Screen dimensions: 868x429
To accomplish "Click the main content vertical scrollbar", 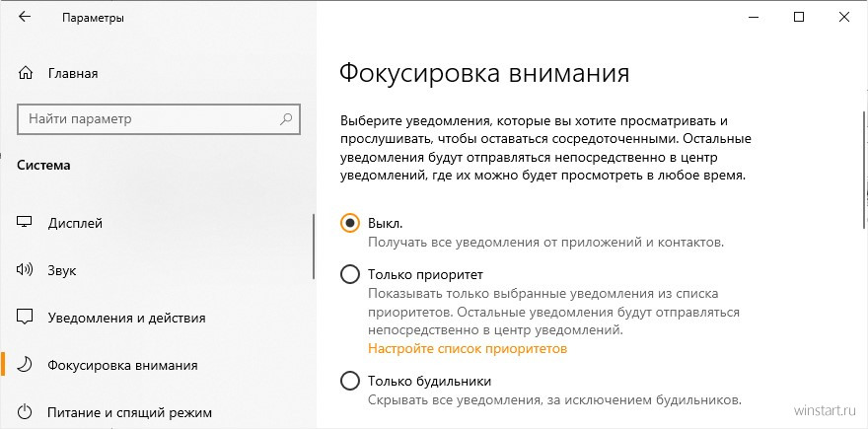I will coord(865,169).
